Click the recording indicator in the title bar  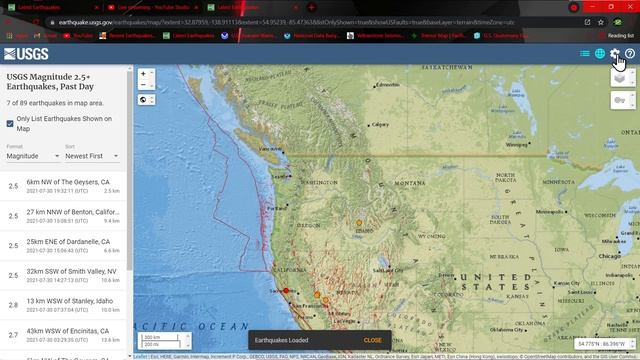[574, 7]
